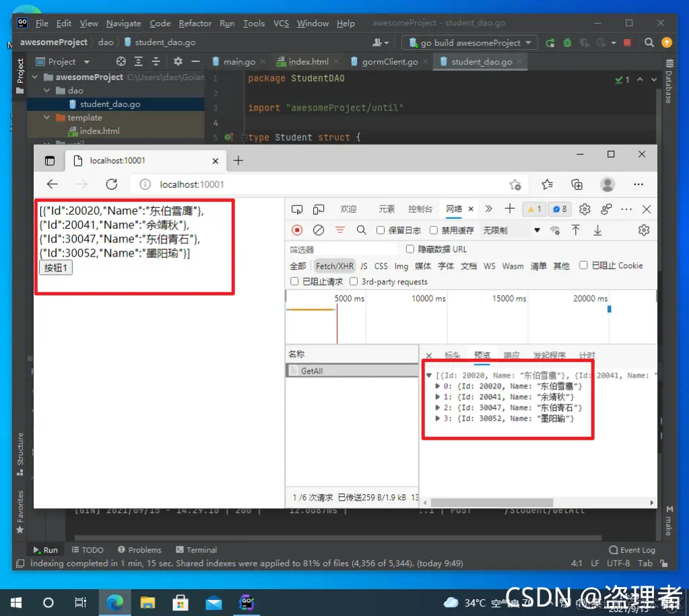Switch to DevTools 控制台 tab
Image resolution: width=689 pixels, height=616 pixels.
click(x=420, y=209)
